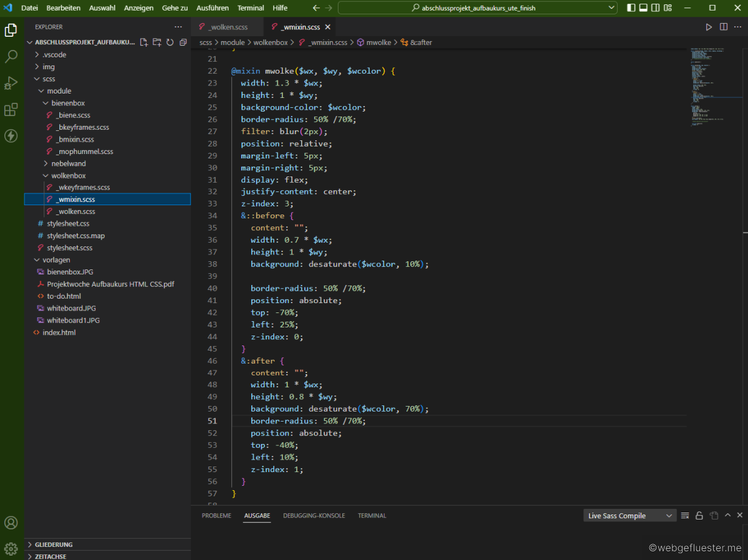Click mwolke in the breadcrumb path

(378, 42)
